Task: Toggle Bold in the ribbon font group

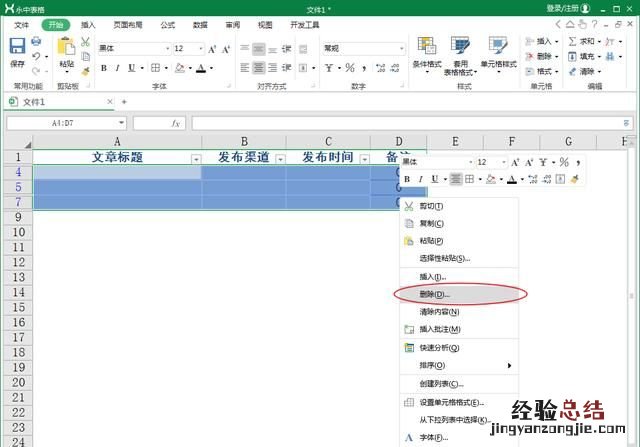Action: [103, 68]
